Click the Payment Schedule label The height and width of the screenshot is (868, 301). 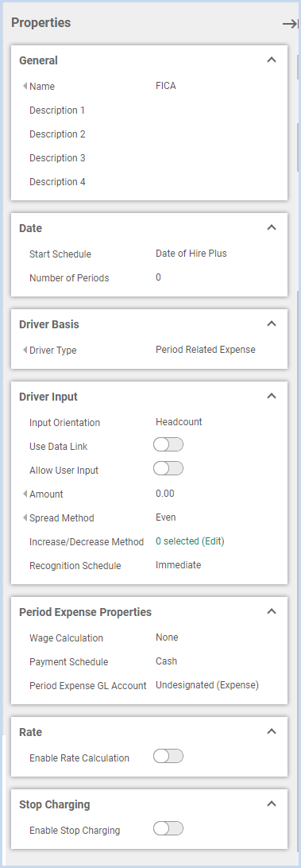coord(68,661)
